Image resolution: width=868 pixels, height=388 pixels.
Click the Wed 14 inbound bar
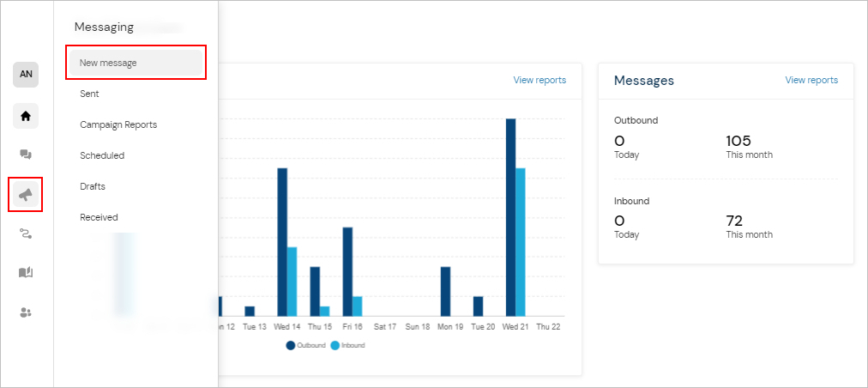click(x=292, y=282)
